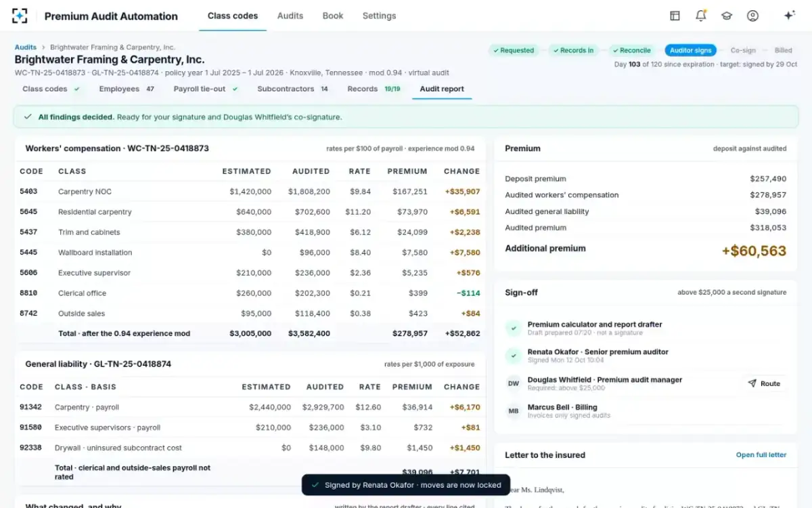Click the +$60,563 additional premium amount
The image size is (812, 508).
(754, 251)
